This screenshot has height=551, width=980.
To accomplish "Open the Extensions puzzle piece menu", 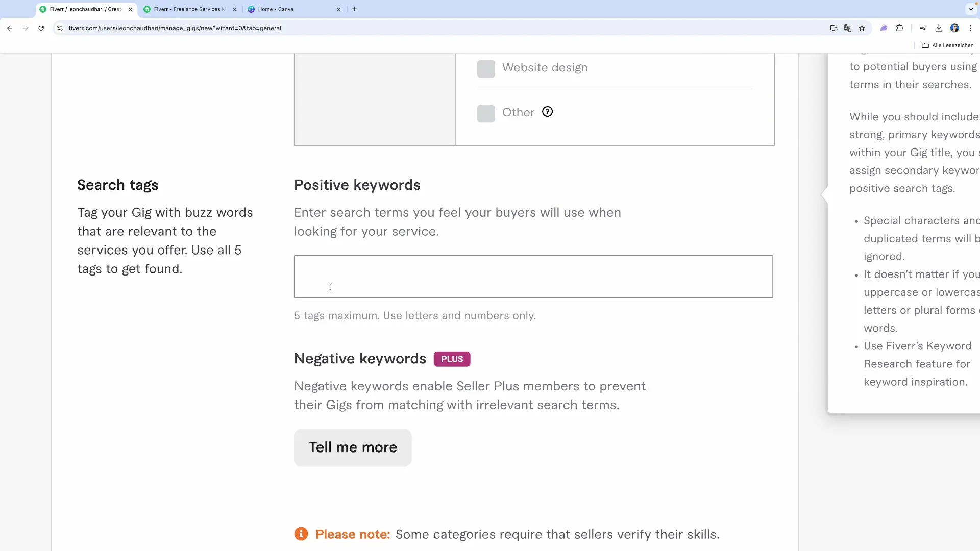I will click(x=900, y=28).
